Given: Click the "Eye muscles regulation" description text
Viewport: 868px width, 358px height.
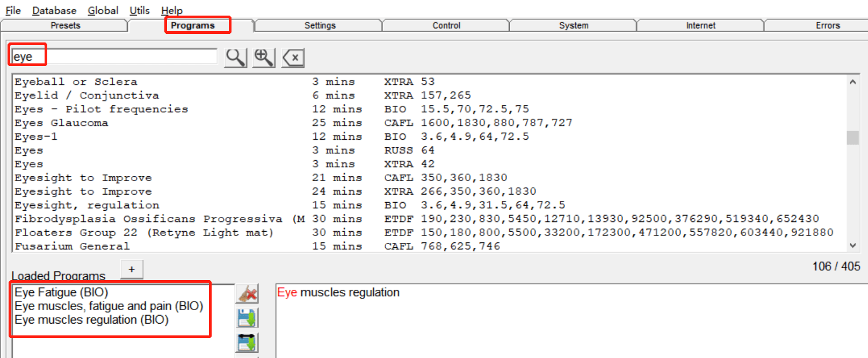Looking at the screenshot, I should (338, 292).
